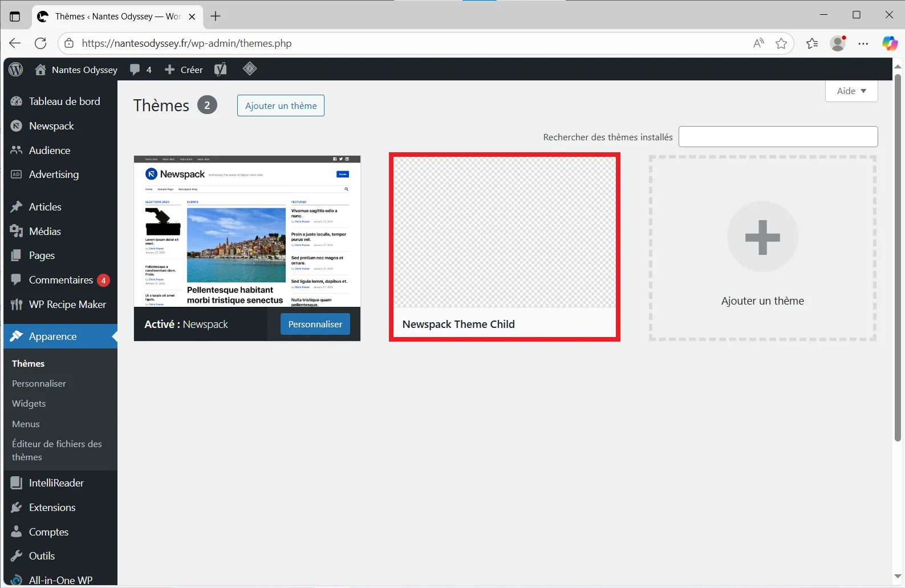Click the installed themes search field
This screenshot has width=905, height=588.
tap(778, 137)
